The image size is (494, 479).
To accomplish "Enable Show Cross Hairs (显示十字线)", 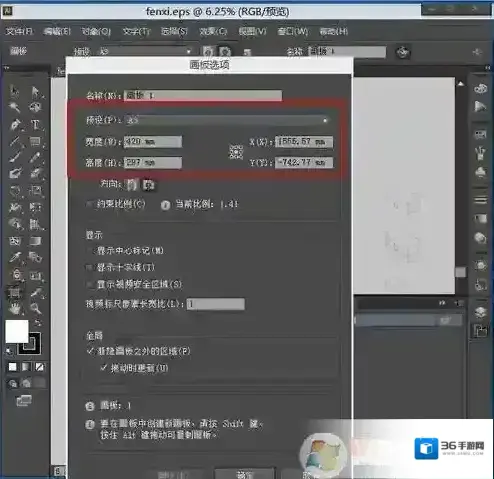I will coord(89,267).
